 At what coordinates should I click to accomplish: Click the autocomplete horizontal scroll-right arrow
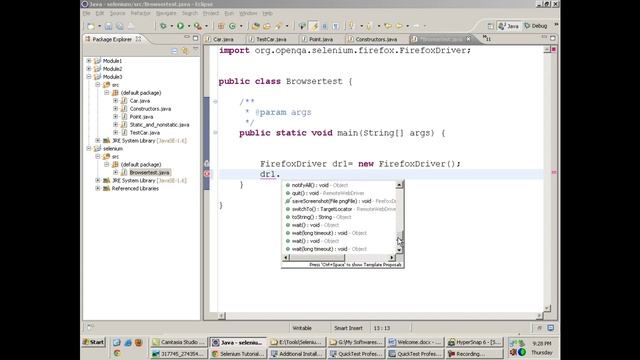coord(392,258)
